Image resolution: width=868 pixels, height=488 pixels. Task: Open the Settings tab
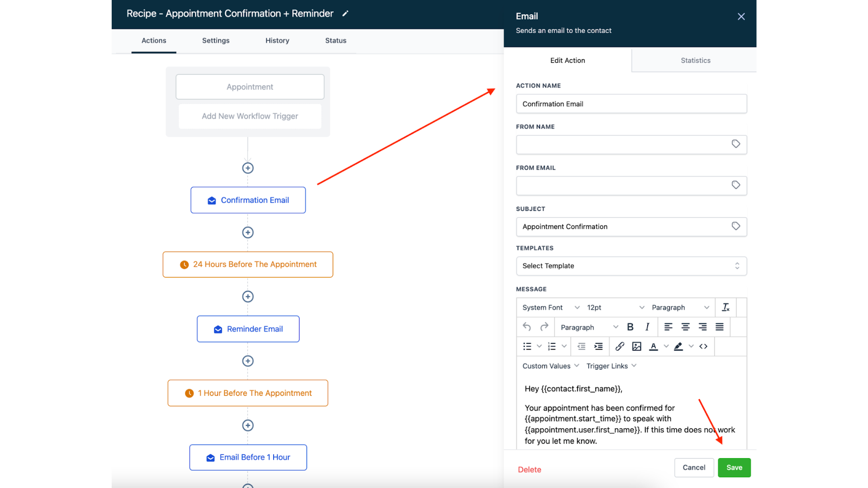(216, 41)
